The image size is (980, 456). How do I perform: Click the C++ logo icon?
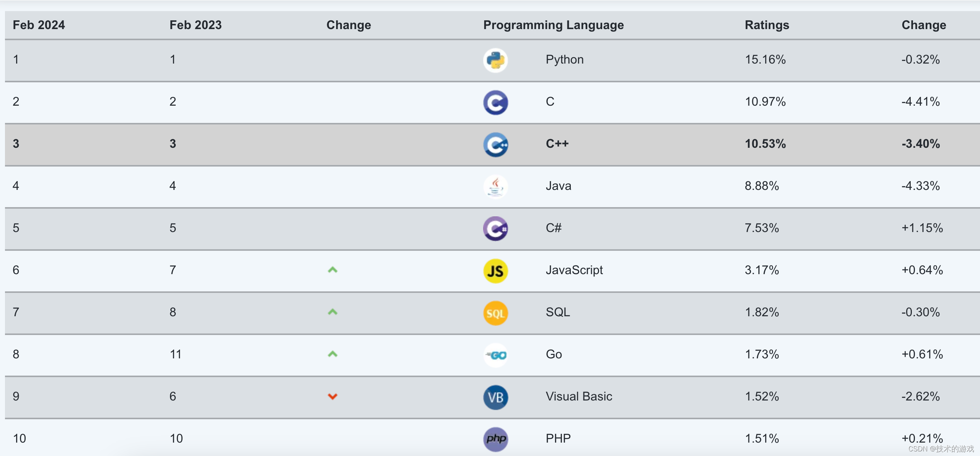pos(495,144)
